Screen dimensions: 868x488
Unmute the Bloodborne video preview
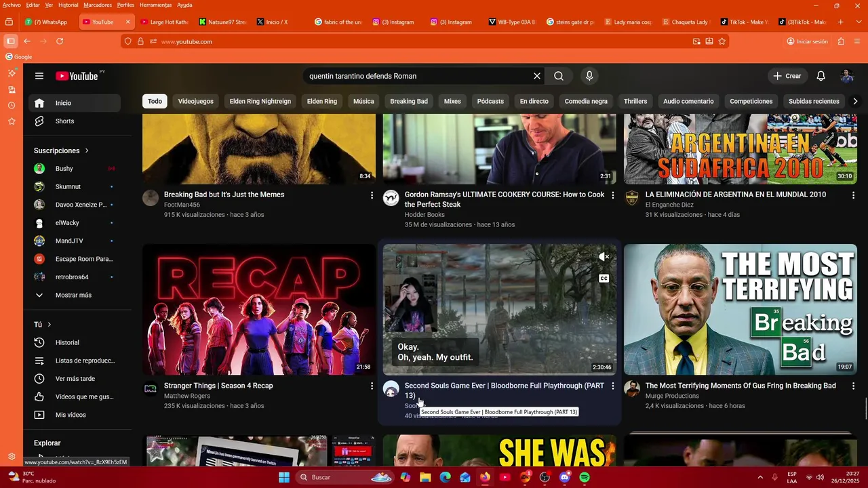point(604,257)
